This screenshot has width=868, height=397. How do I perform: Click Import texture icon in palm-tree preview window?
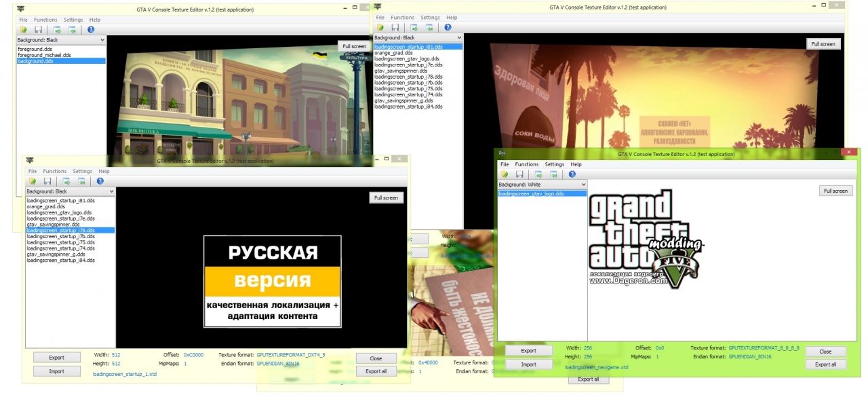click(429, 28)
